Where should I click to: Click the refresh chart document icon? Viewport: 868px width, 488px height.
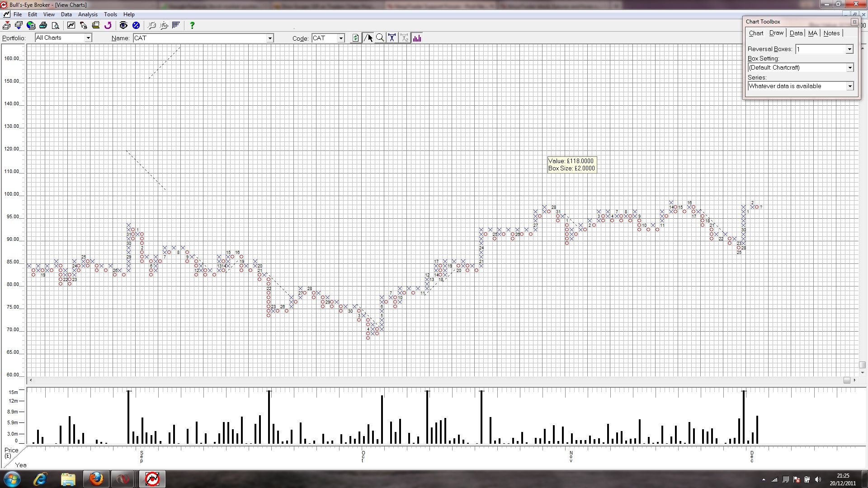coord(356,38)
